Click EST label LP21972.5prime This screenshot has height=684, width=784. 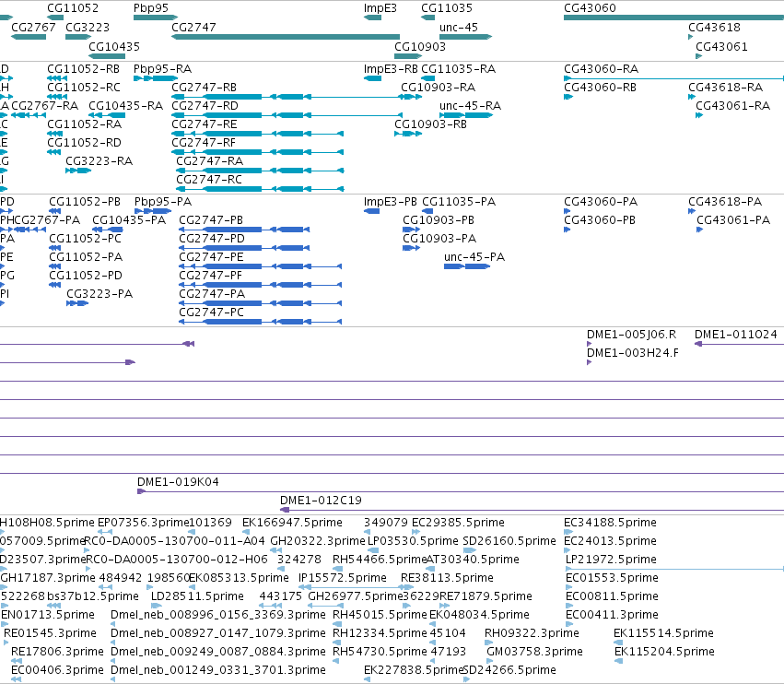click(611, 559)
